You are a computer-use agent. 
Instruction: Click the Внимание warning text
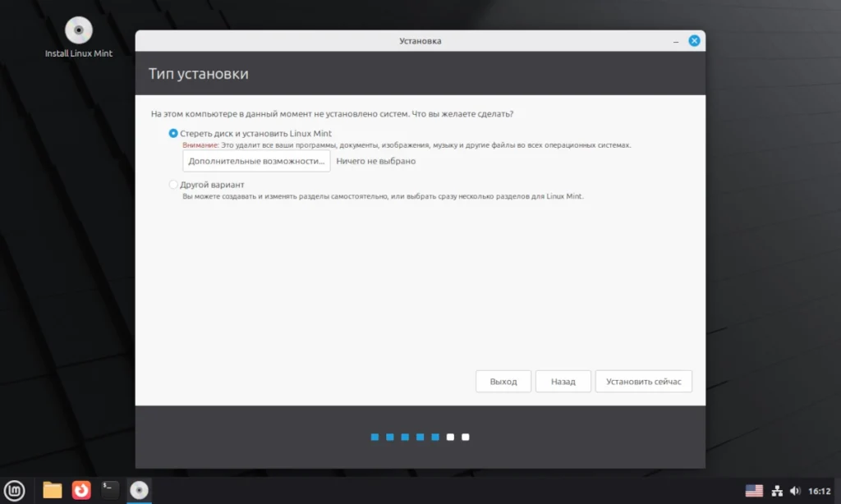pos(200,145)
